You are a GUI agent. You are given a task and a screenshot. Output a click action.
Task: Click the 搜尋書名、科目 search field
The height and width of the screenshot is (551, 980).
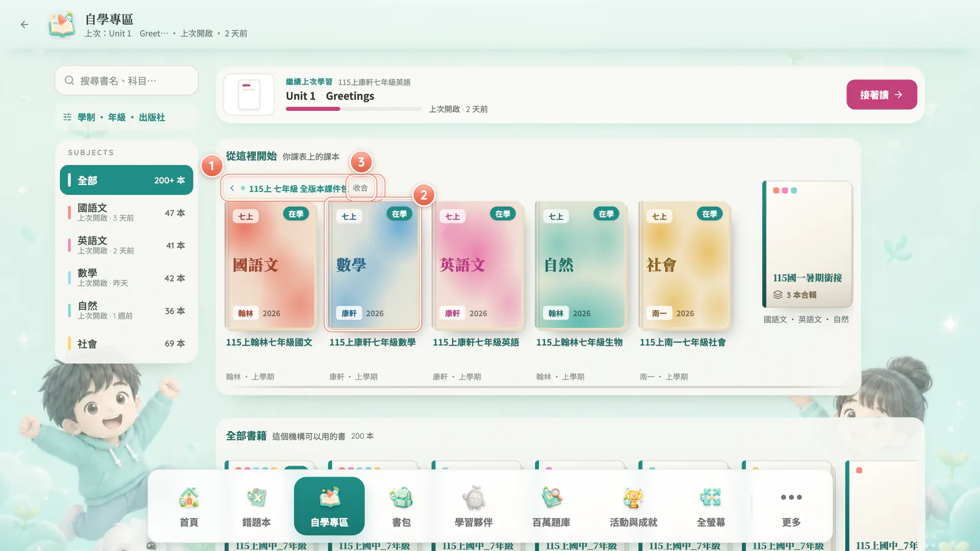click(x=126, y=80)
